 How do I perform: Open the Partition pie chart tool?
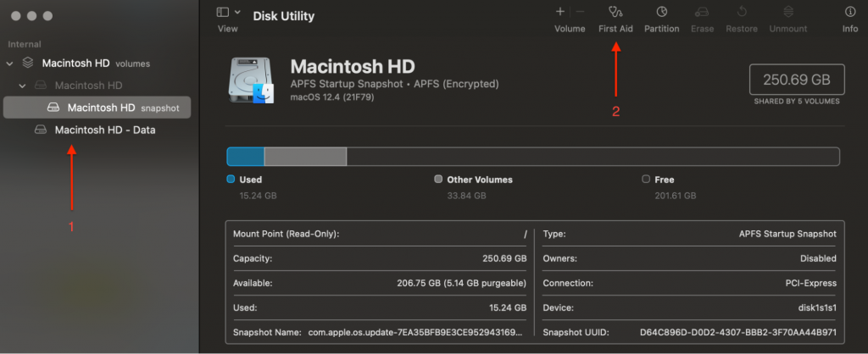pyautogui.click(x=661, y=12)
